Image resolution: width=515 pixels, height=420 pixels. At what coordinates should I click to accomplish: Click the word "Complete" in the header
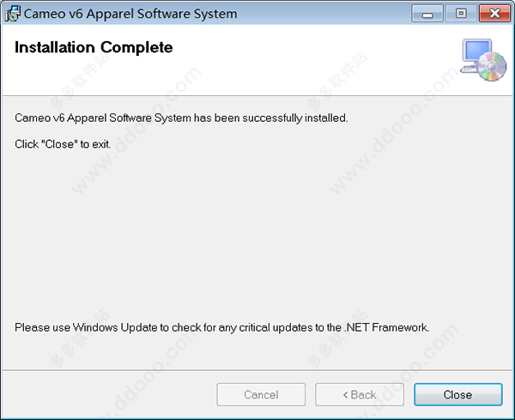(x=136, y=47)
